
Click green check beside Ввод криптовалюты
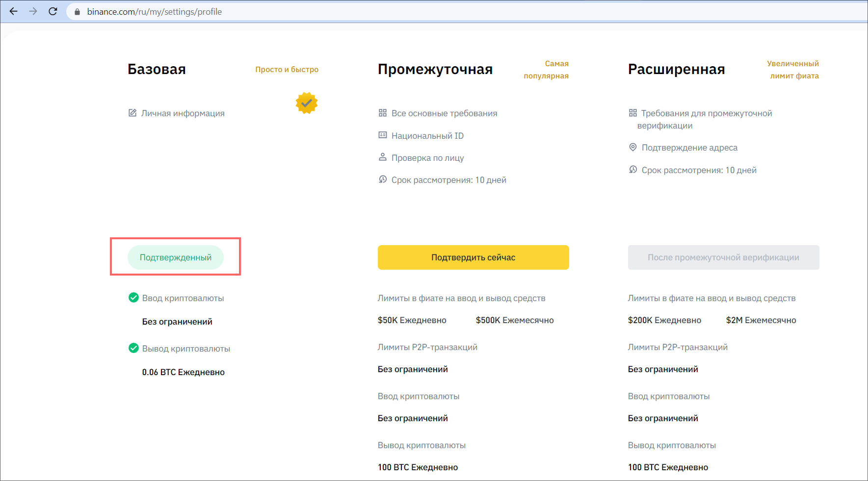tap(133, 297)
